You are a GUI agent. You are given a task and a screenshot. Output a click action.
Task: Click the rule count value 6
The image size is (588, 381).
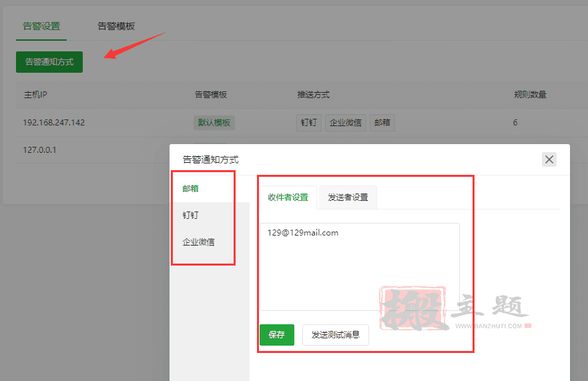point(515,123)
